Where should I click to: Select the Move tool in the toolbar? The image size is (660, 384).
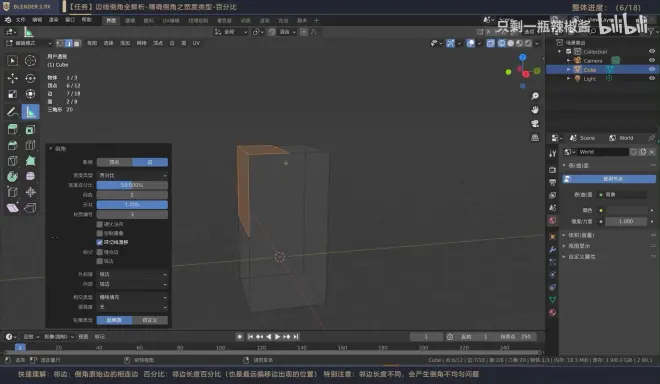point(12,78)
